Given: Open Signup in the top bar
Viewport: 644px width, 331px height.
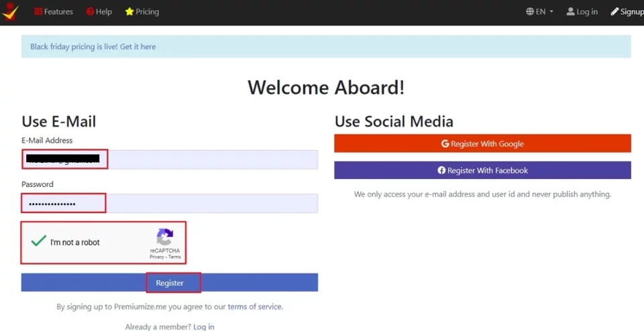Looking at the screenshot, I should [627, 12].
